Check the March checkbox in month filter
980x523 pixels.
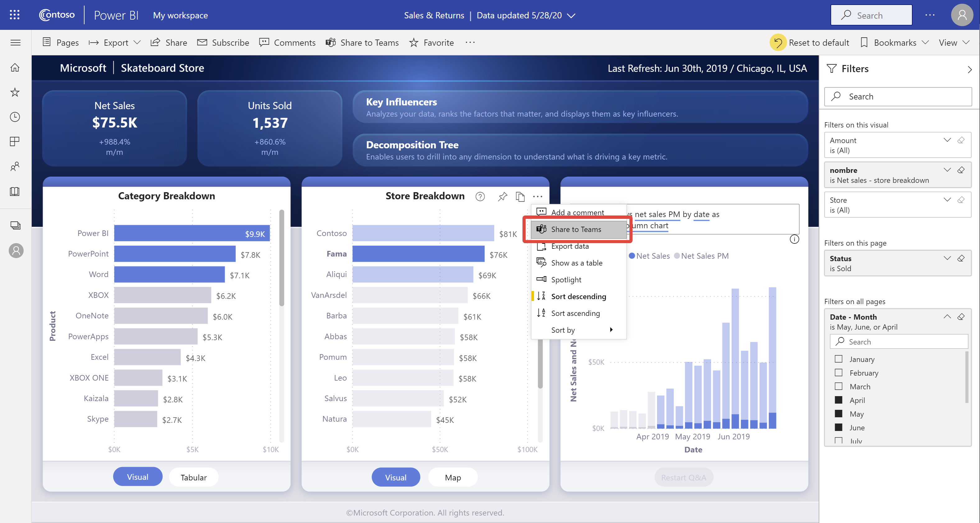[838, 386]
